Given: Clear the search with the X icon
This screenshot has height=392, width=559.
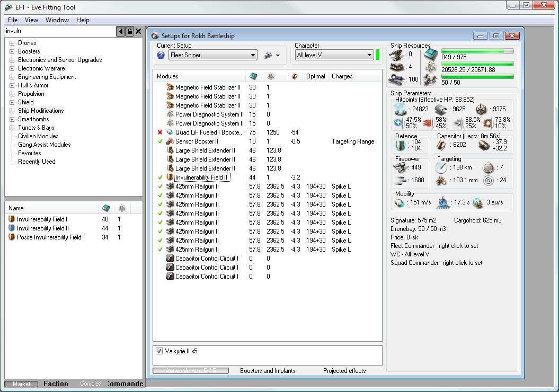Looking at the screenshot, I should click(138, 31).
